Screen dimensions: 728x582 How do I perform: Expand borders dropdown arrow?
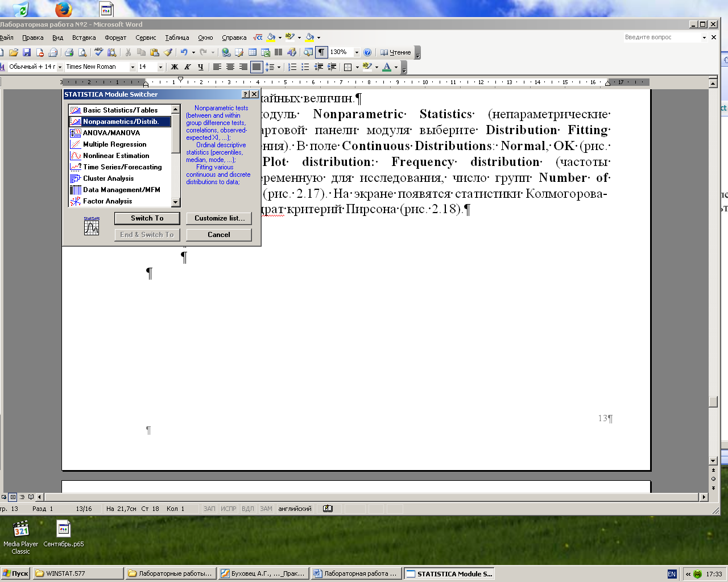click(x=357, y=67)
